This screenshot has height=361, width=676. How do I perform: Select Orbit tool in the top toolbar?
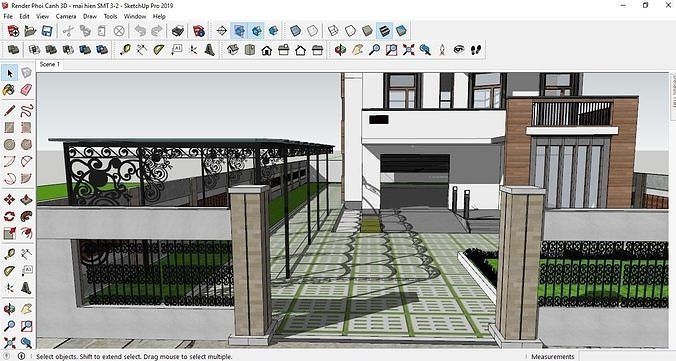(340, 50)
